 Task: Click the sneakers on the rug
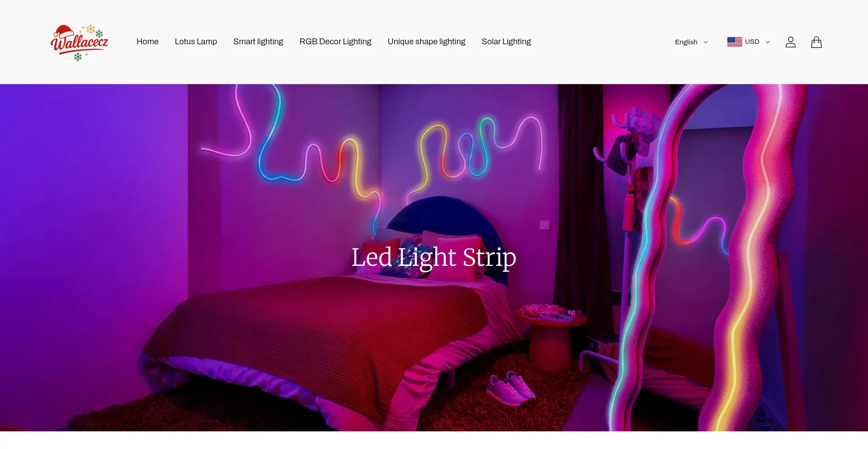[x=511, y=388]
